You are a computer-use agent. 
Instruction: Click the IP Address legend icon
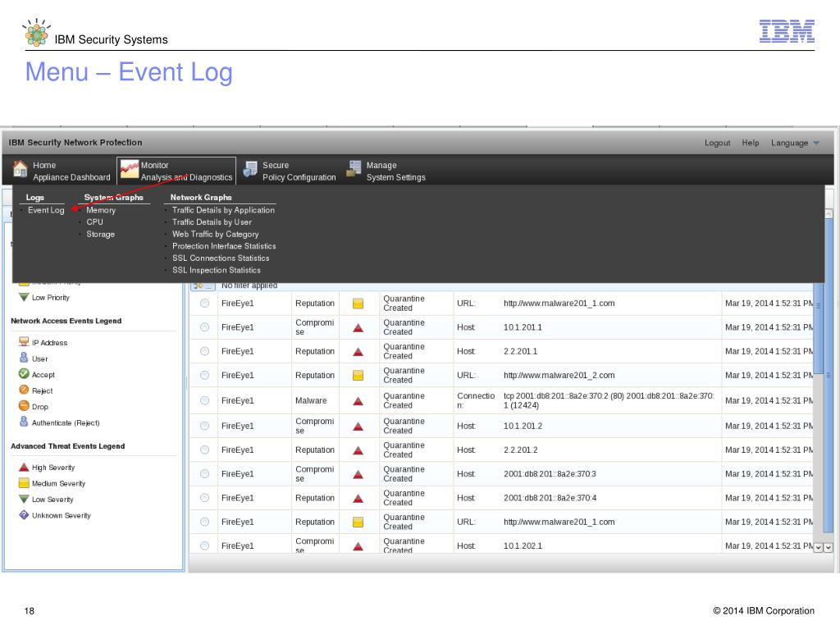coord(24,342)
